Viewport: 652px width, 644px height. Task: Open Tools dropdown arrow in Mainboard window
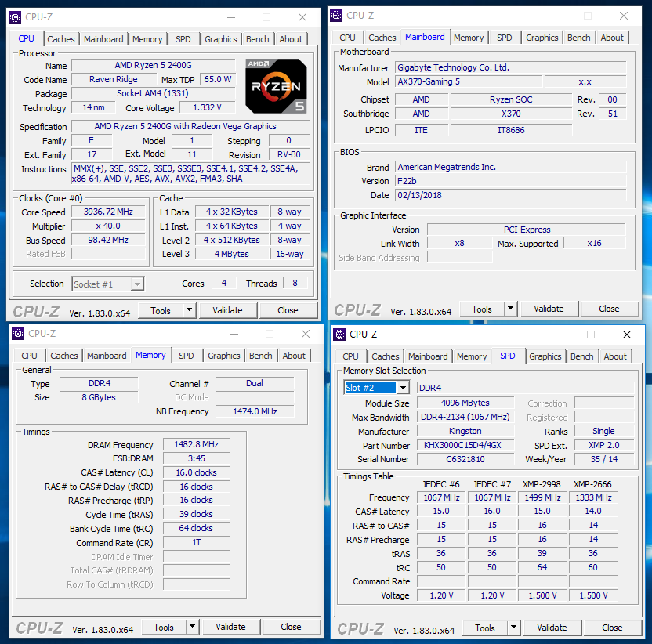[x=511, y=309]
